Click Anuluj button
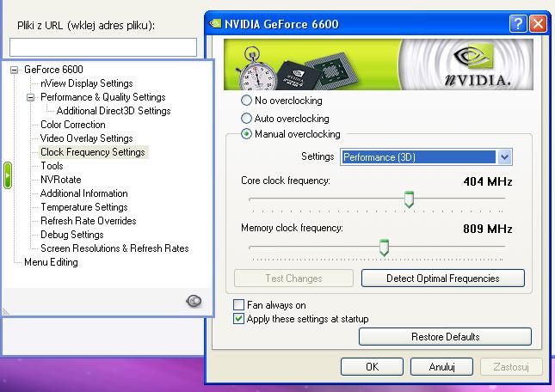The width and height of the screenshot is (555, 392). click(441, 366)
